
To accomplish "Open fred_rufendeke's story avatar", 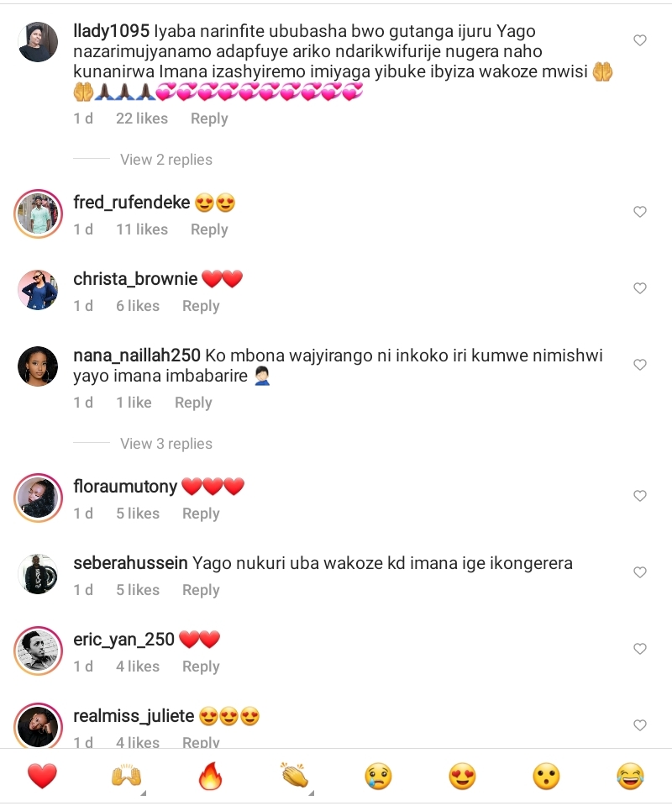I will pyautogui.click(x=38, y=213).
